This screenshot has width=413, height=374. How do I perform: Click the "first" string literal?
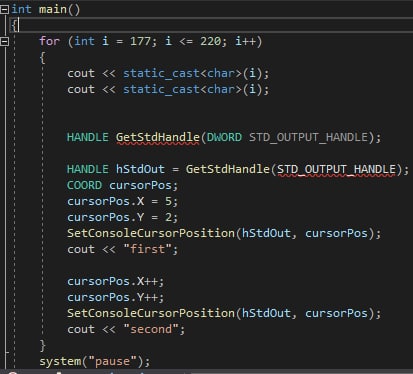(147, 249)
